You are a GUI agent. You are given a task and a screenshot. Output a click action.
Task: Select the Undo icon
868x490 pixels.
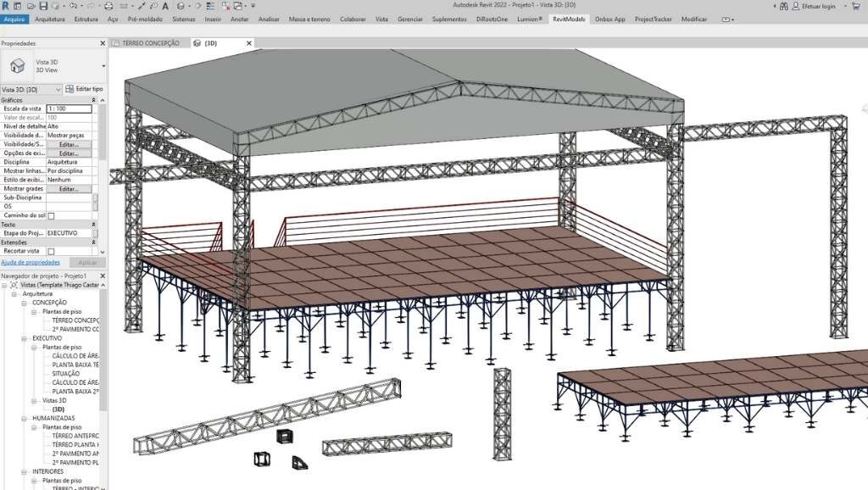(73, 6)
